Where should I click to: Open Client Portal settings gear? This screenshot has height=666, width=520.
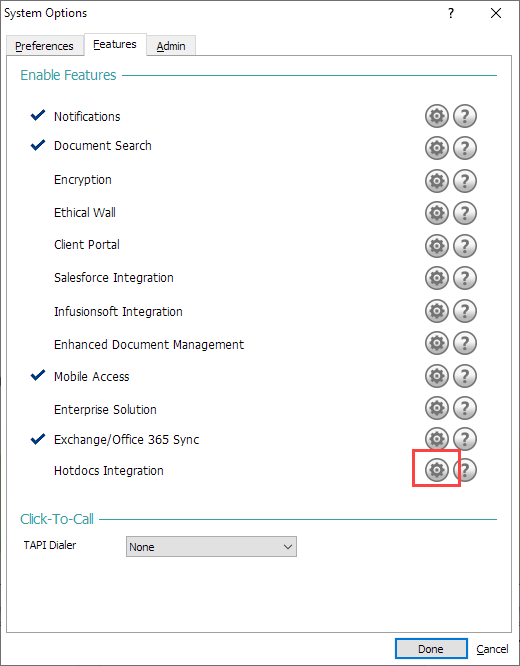tap(437, 245)
